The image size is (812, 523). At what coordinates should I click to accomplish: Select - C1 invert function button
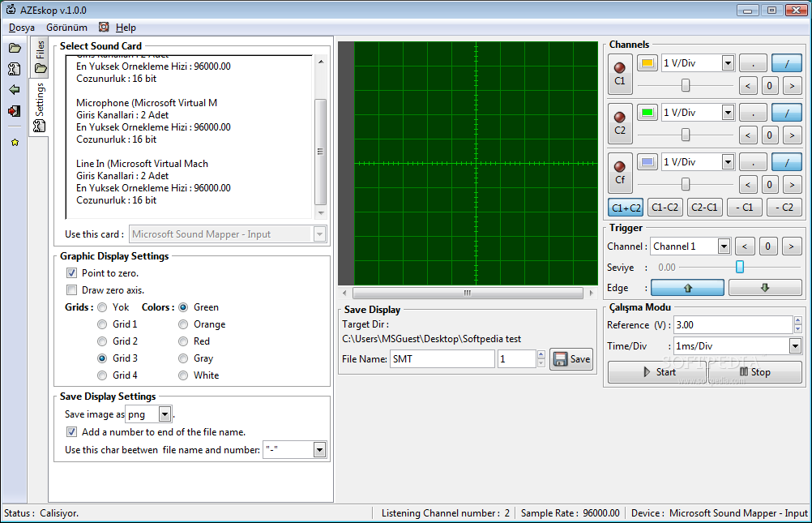[x=744, y=208]
